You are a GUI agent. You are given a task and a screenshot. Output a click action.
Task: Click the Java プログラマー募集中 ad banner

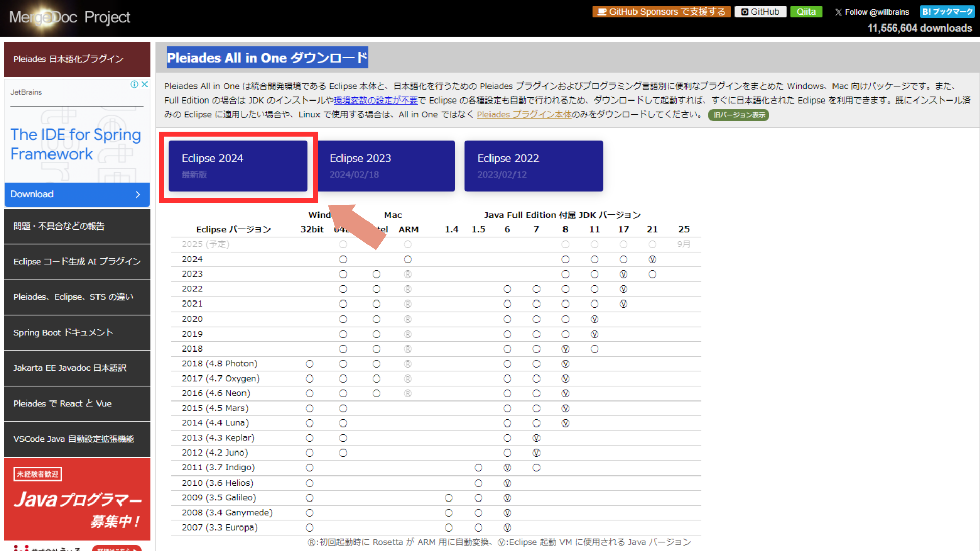77,500
